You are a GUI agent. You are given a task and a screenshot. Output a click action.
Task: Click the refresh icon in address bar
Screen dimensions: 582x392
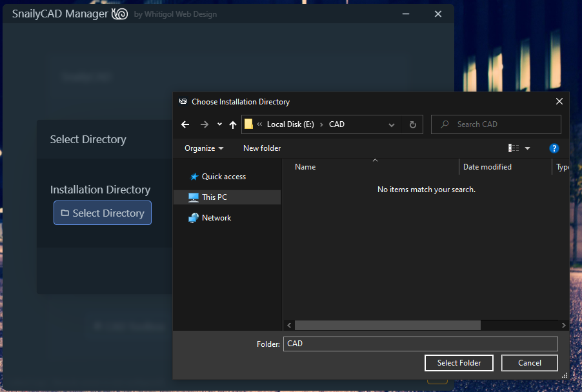[x=412, y=124]
